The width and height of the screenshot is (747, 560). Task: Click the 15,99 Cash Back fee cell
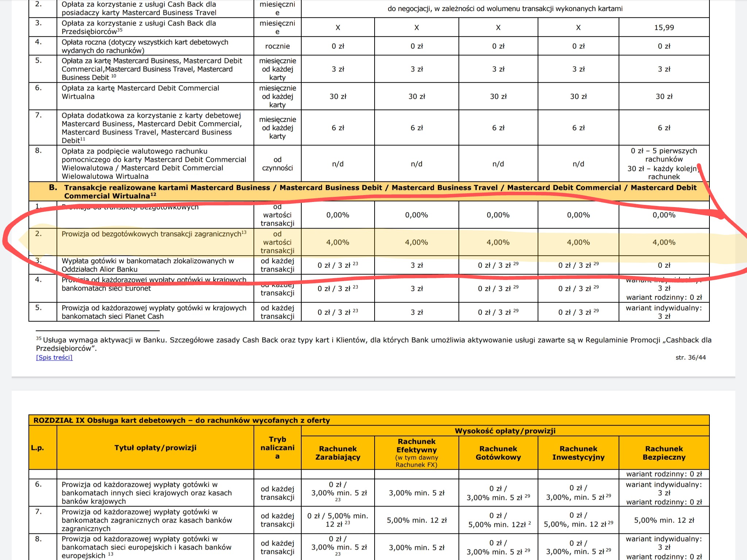[x=663, y=27]
